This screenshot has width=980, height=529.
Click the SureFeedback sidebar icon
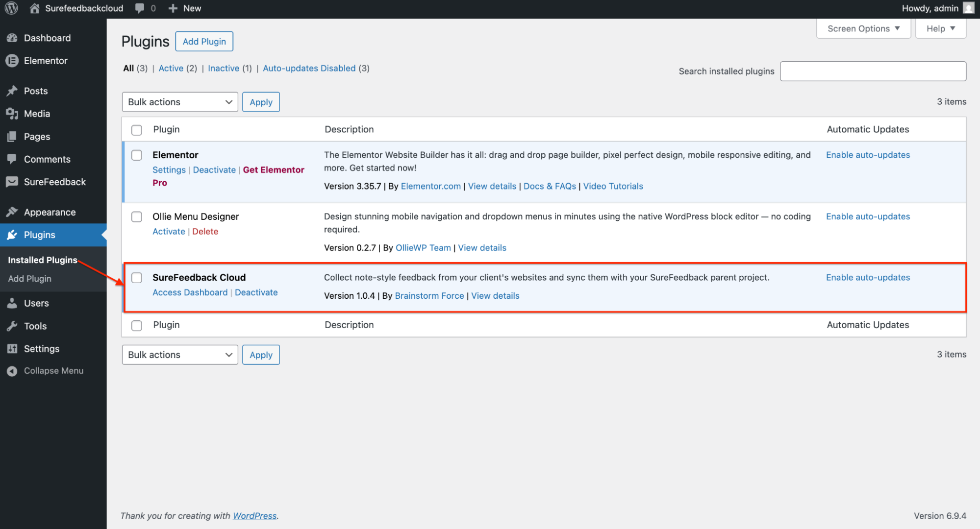pos(12,182)
